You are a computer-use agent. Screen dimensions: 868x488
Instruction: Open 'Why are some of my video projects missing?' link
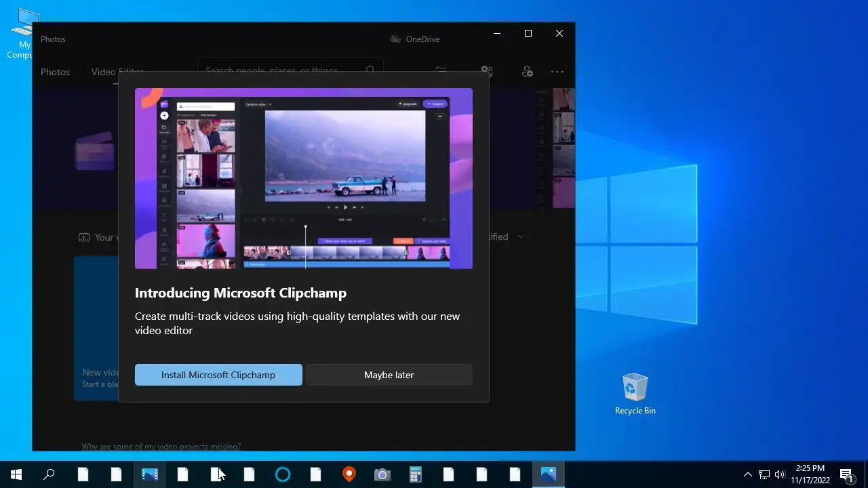click(161, 447)
